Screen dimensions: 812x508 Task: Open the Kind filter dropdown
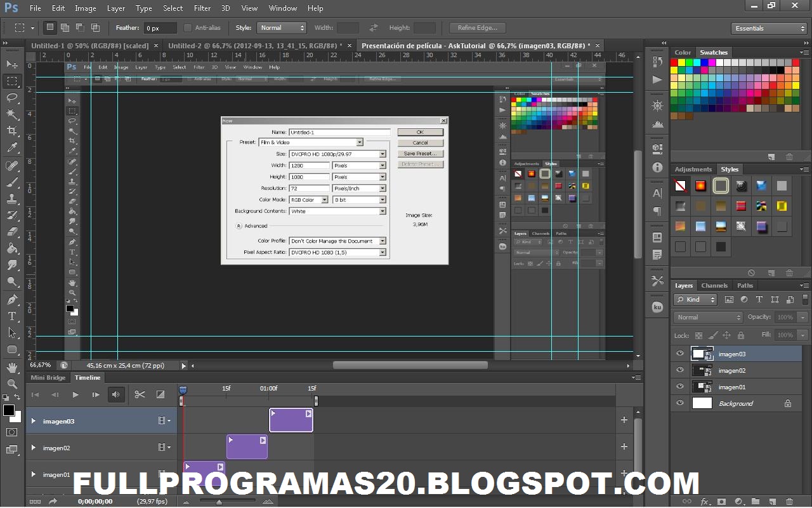pos(695,300)
